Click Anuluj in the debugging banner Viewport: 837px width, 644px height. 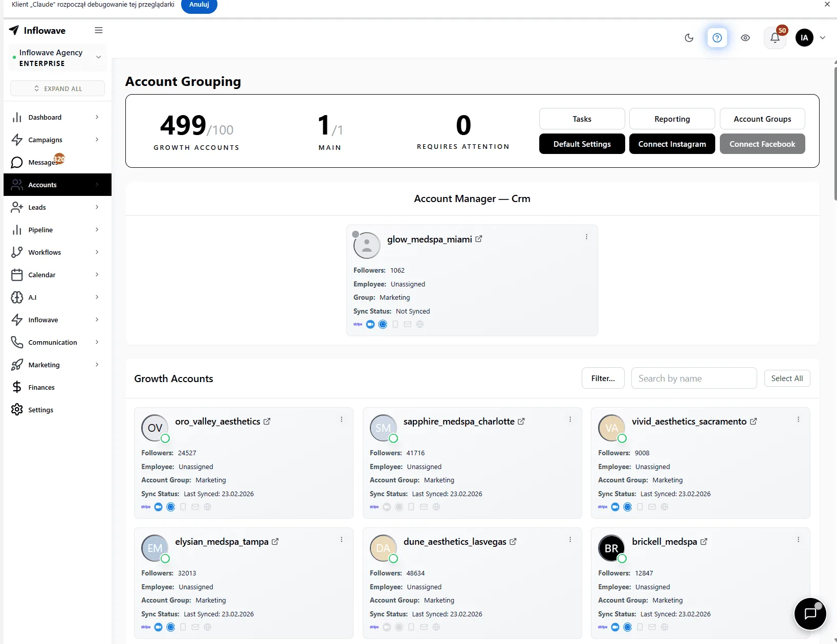199,5
